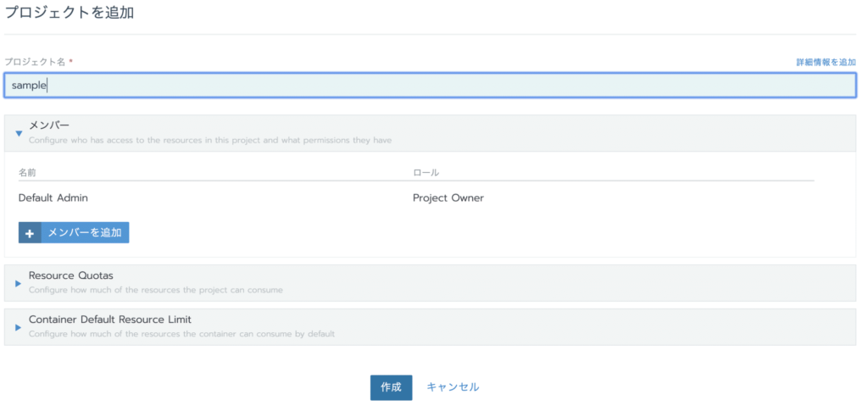The width and height of the screenshot is (868, 406).
Task: Click the 'resources the project can consume' description
Action: [155, 290]
